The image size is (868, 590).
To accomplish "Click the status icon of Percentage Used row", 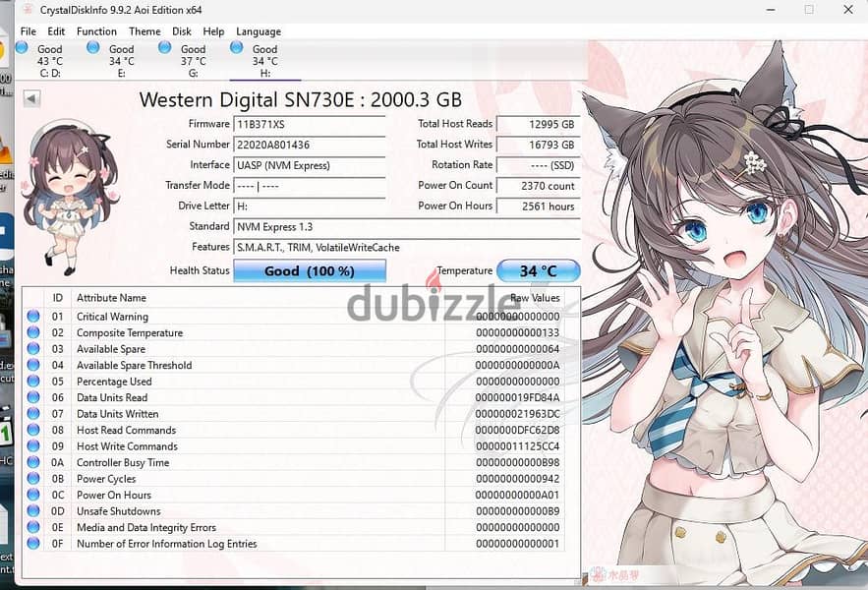I will point(33,382).
